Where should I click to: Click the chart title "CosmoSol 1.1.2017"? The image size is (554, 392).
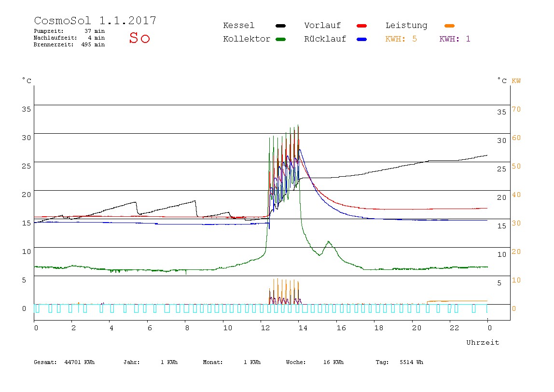(x=95, y=20)
